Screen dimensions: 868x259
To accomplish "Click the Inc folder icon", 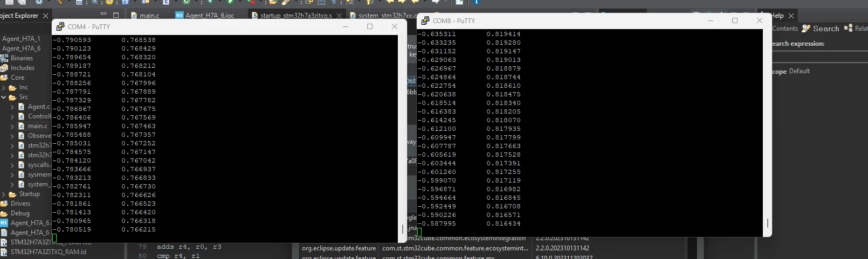I will [x=13, y=87].
